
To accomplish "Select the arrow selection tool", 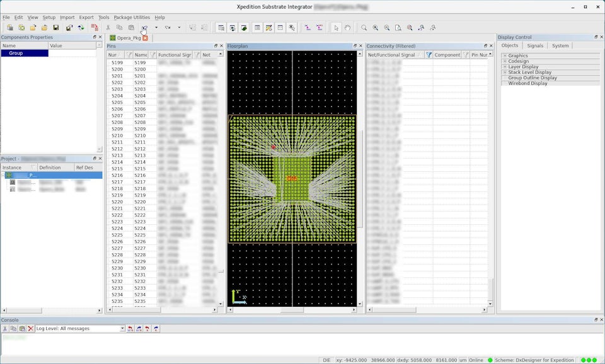I will point(336,28).
